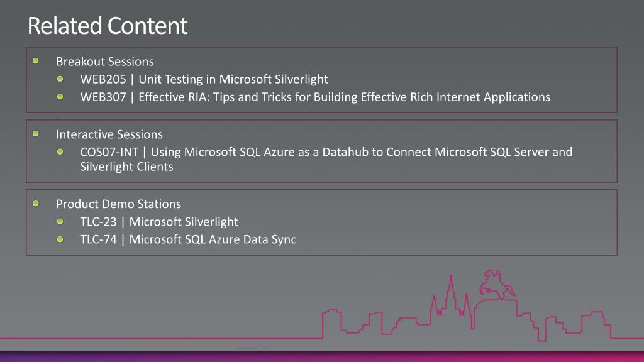Click the bullet next to WEB205 entry
This screenshot has width=644, height=362.
(x=60, y=79)
